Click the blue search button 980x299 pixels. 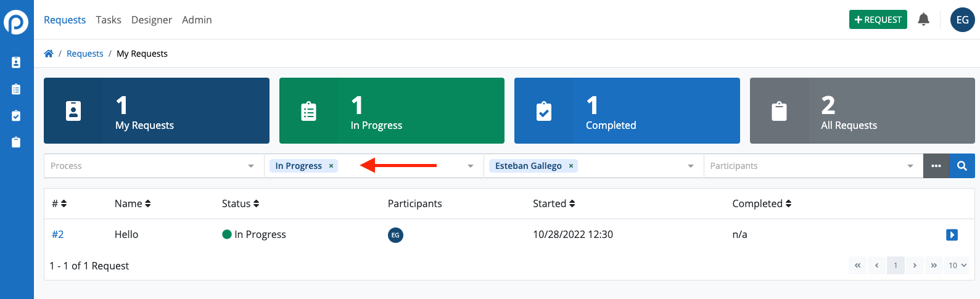tap(961, 166)
